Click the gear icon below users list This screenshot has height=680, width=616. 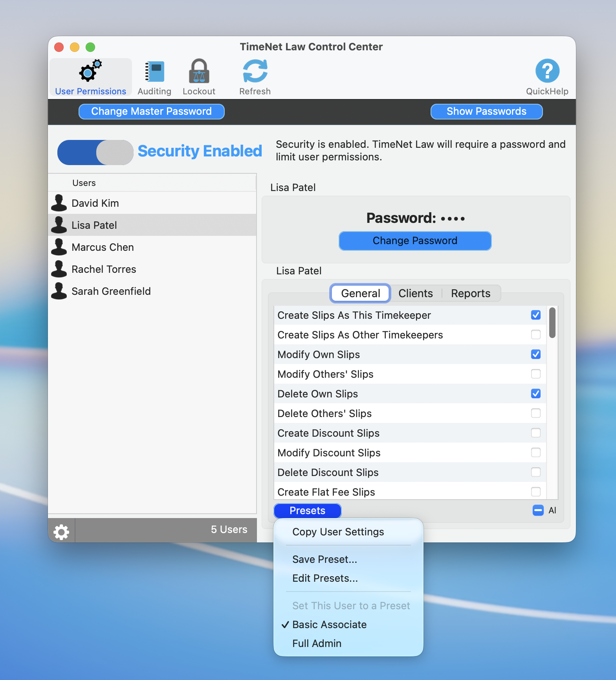[61, 531]
